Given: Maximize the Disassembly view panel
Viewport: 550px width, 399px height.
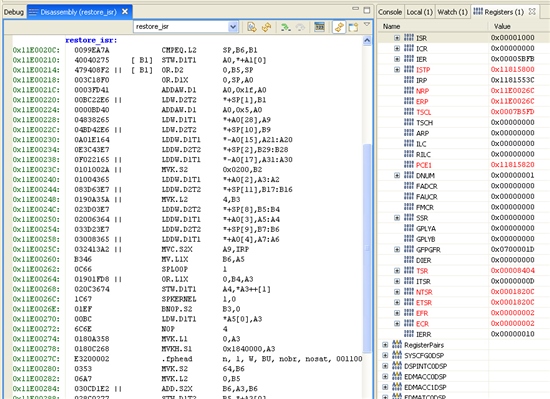Looking at the screenshot, I should pos(367,10).
